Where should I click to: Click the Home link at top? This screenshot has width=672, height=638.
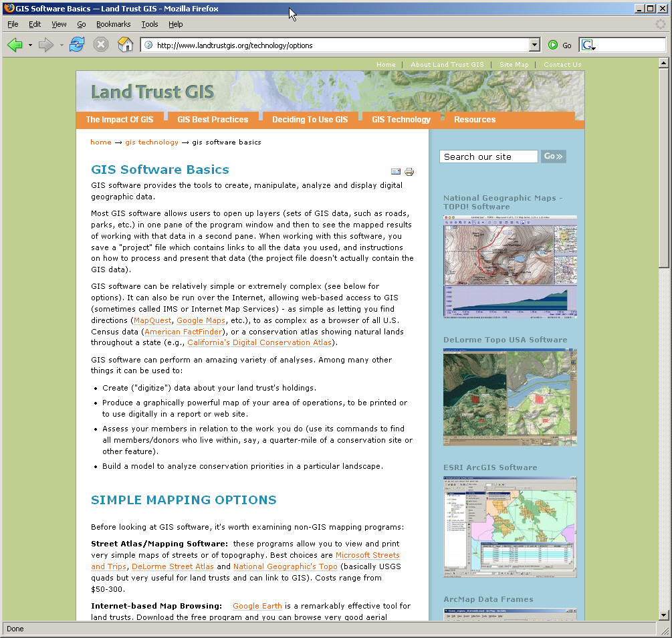tap(386, 65)
